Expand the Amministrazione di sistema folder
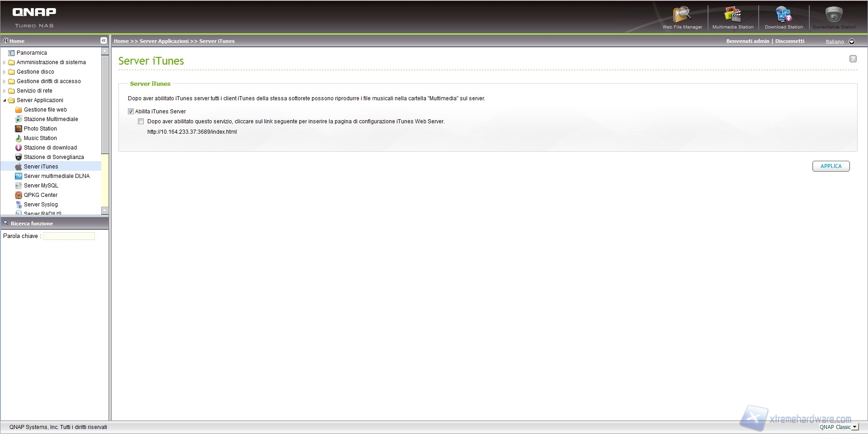The height and width of the screenshot is (434, 868). point(5,63)
